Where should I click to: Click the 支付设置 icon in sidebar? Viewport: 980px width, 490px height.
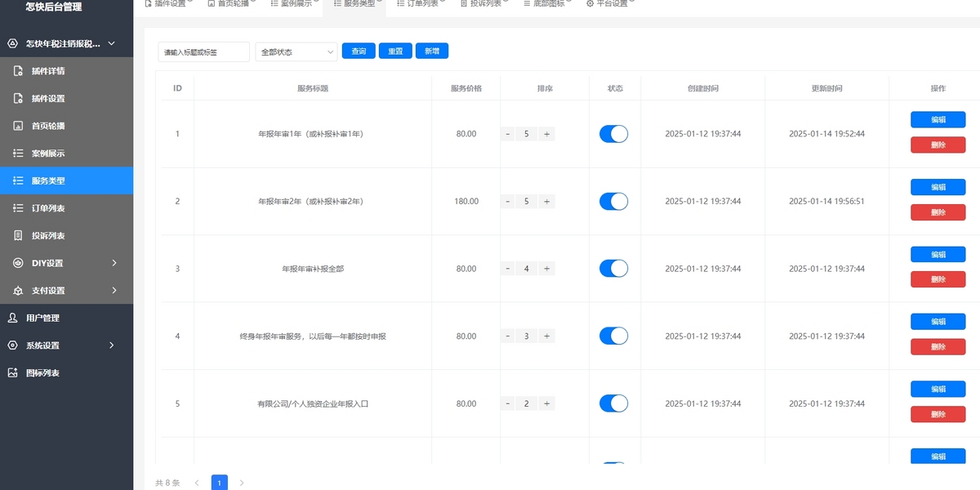(18, 290)
